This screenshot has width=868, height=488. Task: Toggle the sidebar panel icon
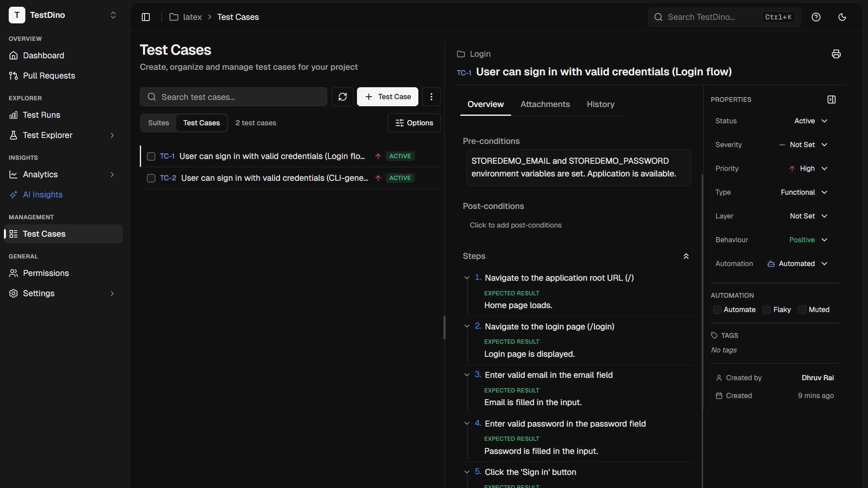point(146,17)
